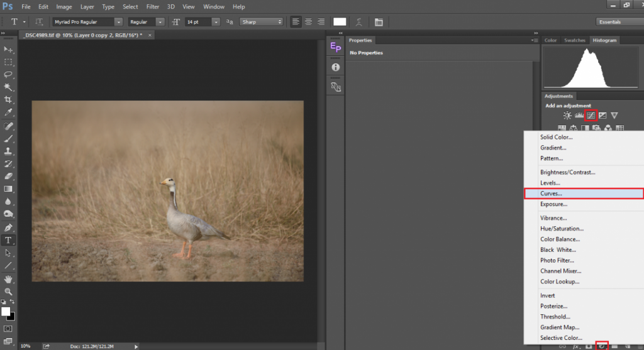644x350 pixels.
Task: Switch to the Swatches tab
Action: (574, 40)
